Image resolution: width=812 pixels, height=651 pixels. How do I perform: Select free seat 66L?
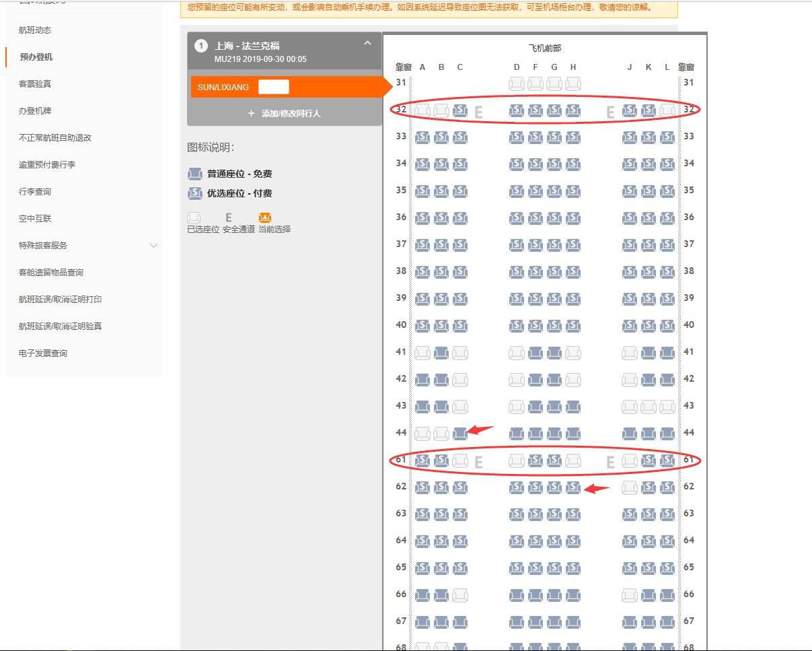click(x=667, y=595)
